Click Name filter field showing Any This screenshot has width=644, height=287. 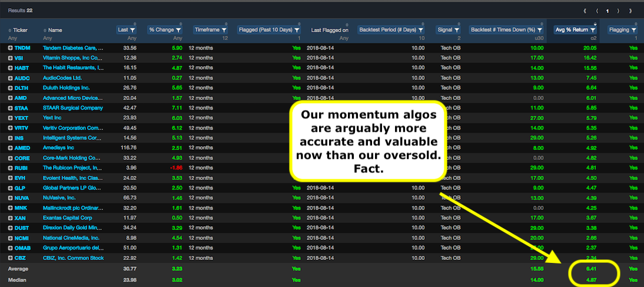click(x=48, y=38)
